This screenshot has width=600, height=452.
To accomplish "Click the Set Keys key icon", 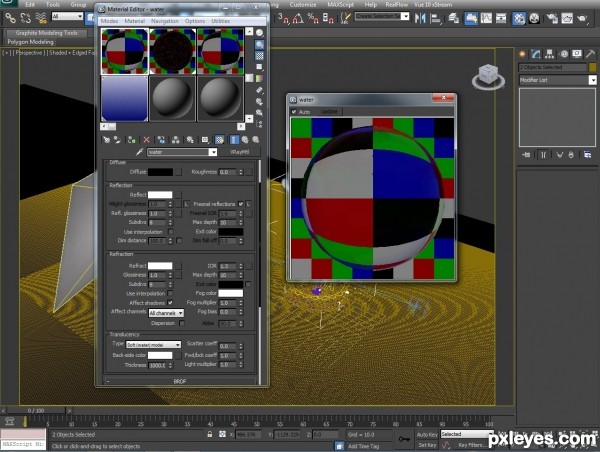I will [404, 439].
